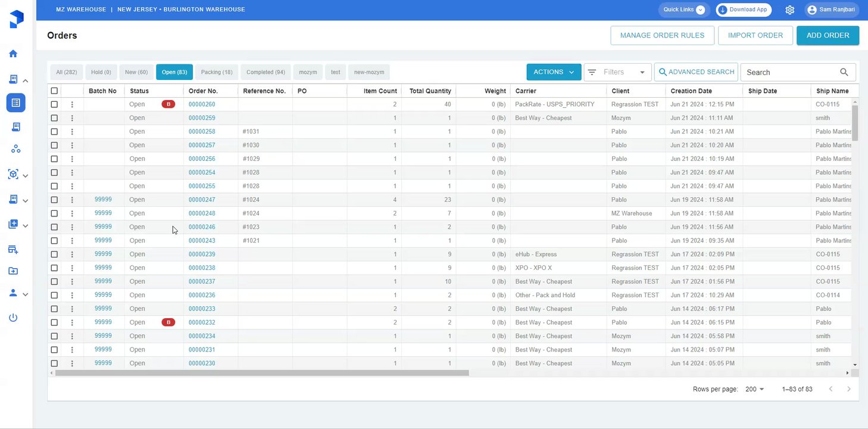Viewport: 868px width, 429px height.
Task: Expand the chevron beside the user sidebar icon
Action: point(26,294)
